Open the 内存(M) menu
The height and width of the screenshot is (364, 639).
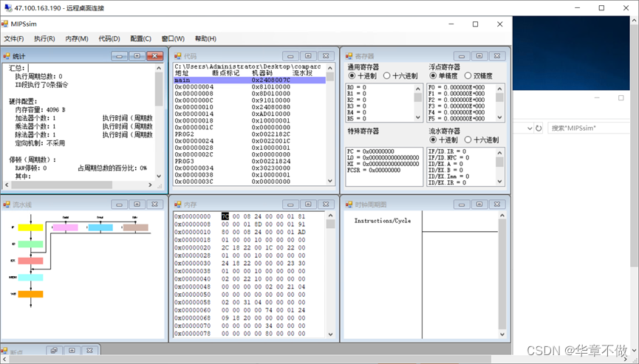[x=77, y=38]
